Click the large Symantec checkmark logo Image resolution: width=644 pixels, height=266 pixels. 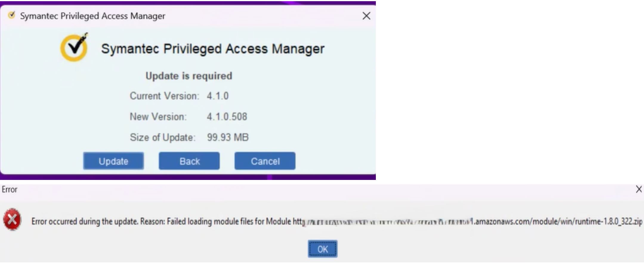74,48
